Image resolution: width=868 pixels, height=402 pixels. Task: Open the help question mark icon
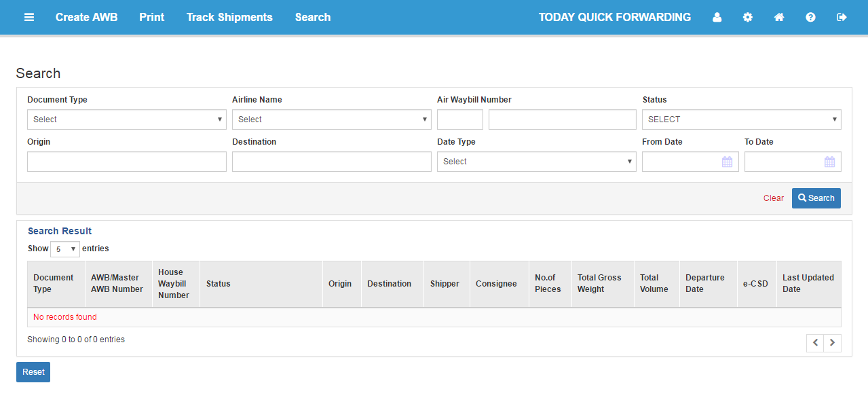(x=810, y=17)
